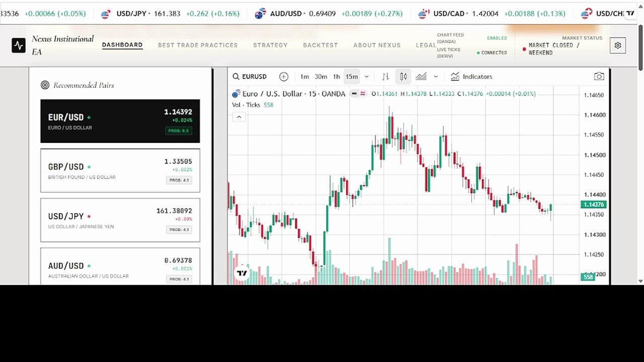The height and width of the screenshot is (362, 644).
Task: Expand the timeframe interval dropdown
Action: pos(366,76)
